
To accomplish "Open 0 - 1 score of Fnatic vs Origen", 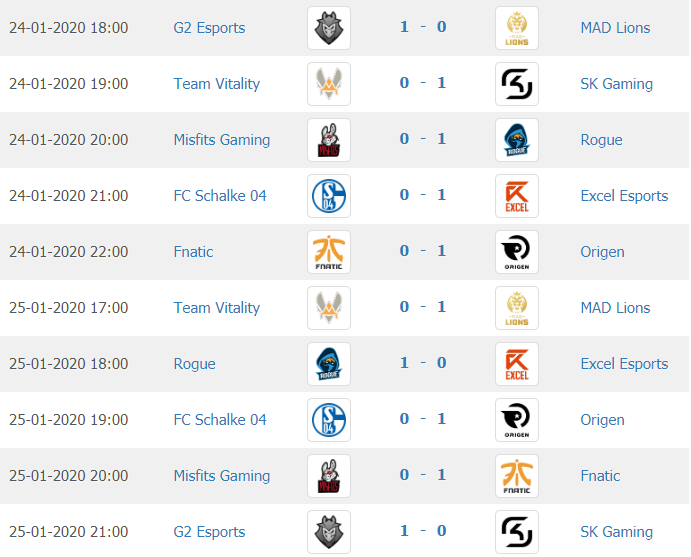I will click(423, 251).
